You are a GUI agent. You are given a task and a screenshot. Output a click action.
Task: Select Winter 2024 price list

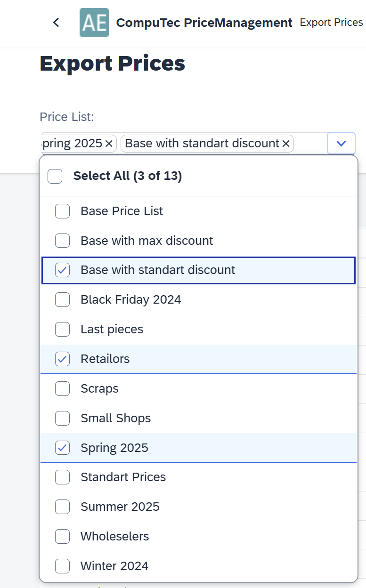click(63, 566)
